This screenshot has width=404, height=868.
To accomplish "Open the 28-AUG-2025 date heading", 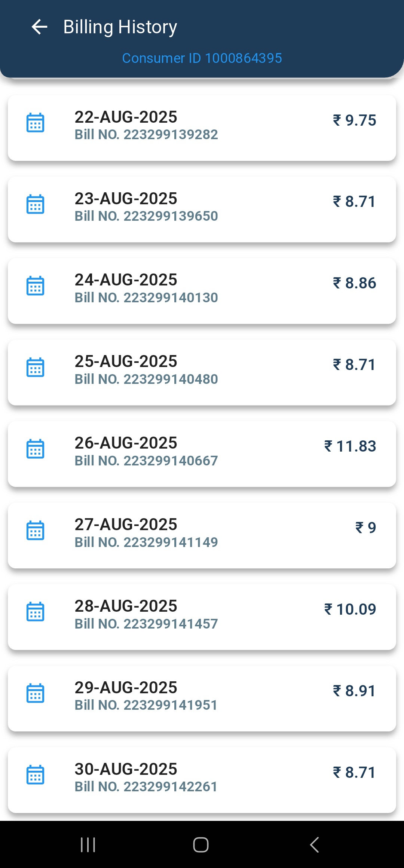I will (x=126, y=606).
